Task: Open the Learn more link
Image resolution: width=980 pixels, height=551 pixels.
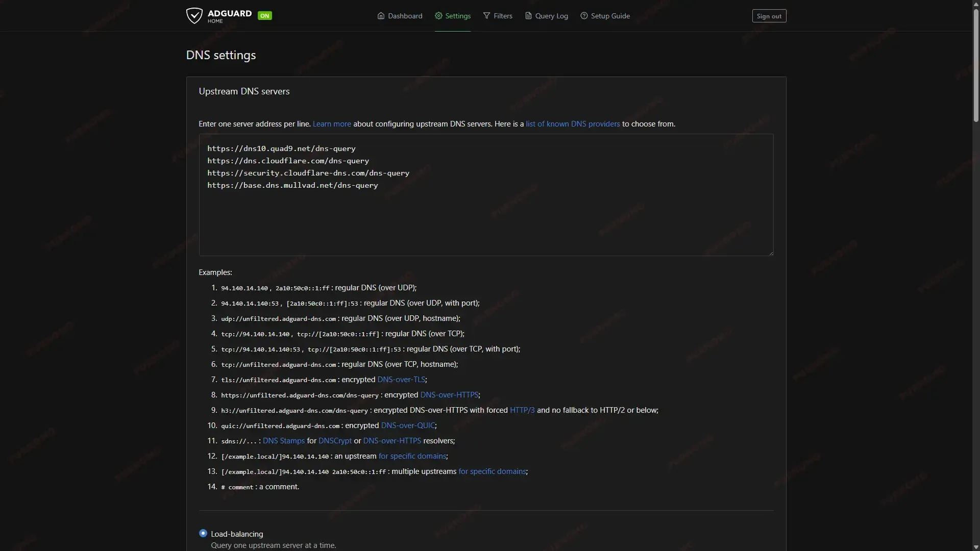Action: pyautogui.click(x=332, y=124)
